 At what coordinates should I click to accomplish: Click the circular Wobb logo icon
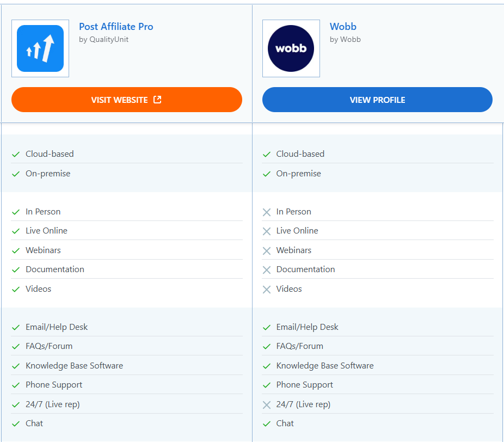(291, 48)
